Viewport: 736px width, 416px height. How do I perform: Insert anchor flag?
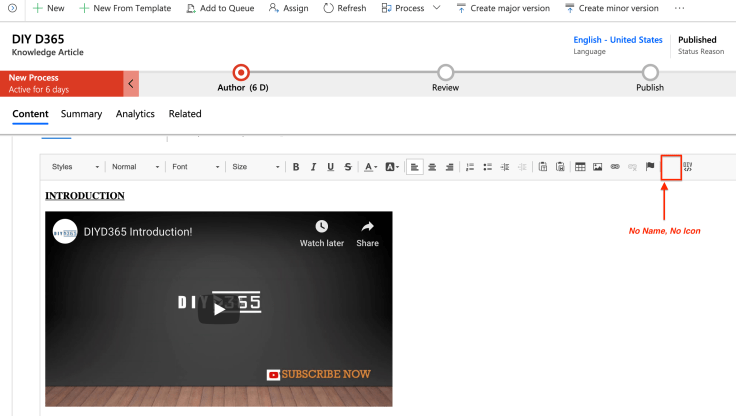point(650,167)
